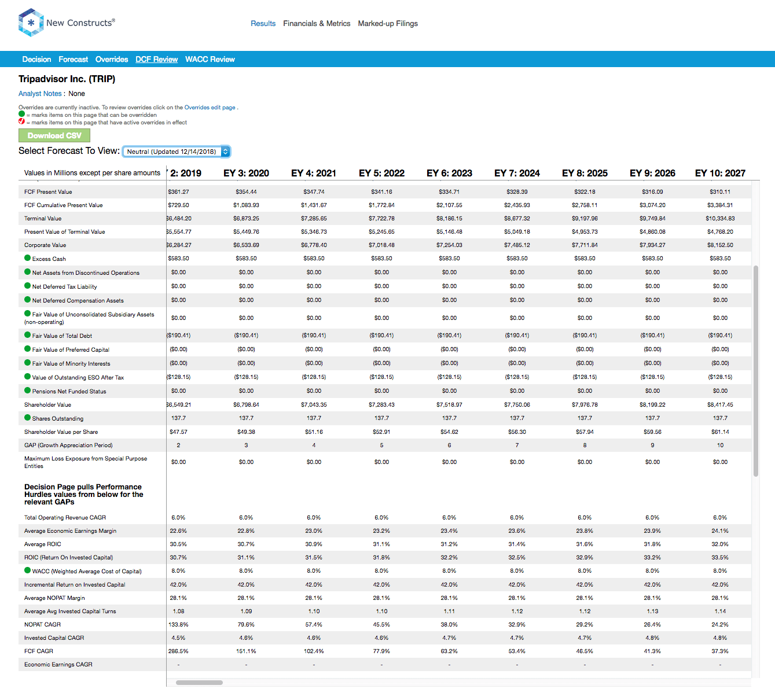Viewport: 775px width, 700px height.
Task: Select the EY 8: 2025 column header
Action: (x=585, y=174)
